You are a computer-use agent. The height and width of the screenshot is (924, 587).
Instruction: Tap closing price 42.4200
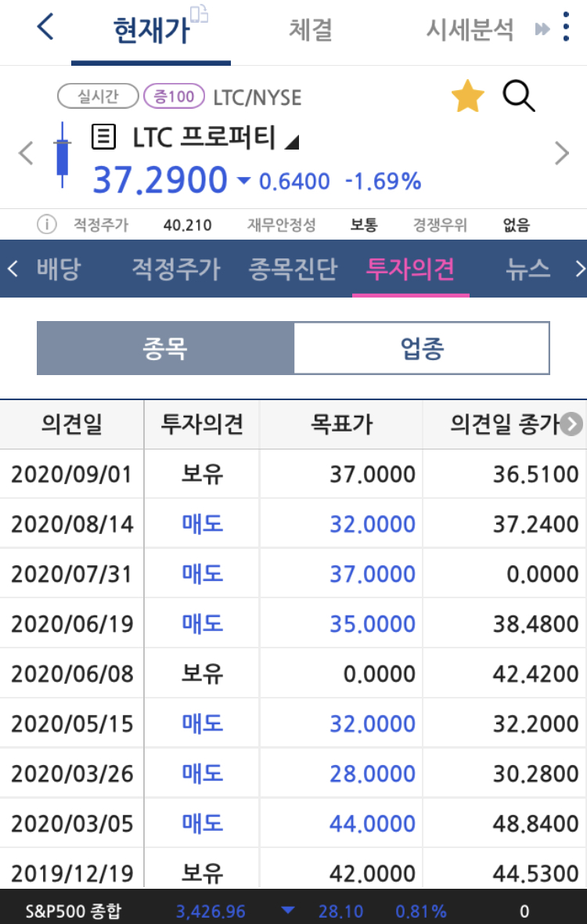tap(536, 673)
